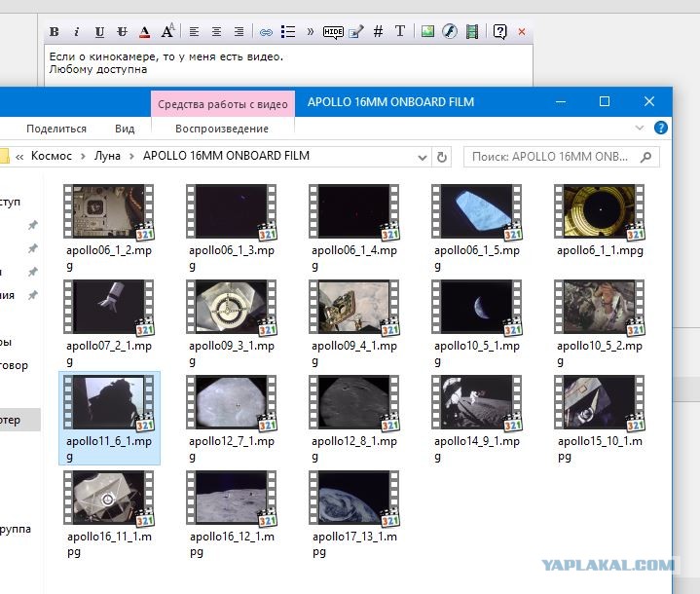Image resolution: width=700 pixels, height=594 pixels.
Task: Open editor help question icon
Action: [x=500, y=32]
